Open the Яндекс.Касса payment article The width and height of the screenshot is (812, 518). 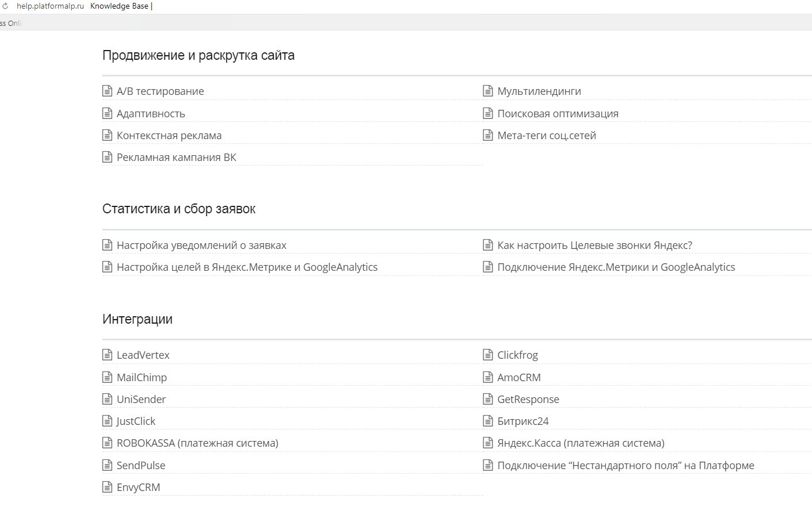click(x=580, y=443)
